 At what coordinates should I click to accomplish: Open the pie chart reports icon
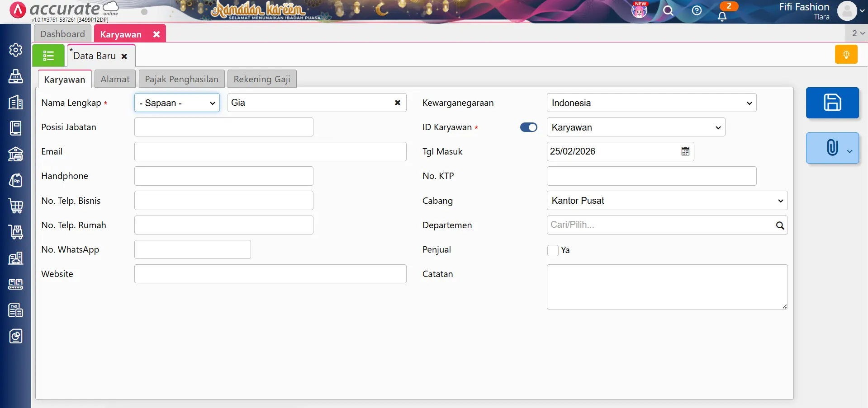[16, 336]
